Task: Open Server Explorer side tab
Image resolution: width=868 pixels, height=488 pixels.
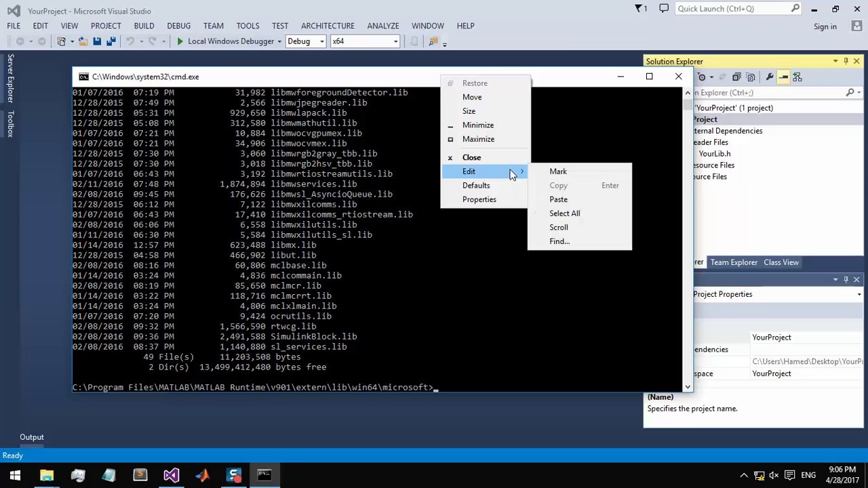Action: click(x=10, y=79)
